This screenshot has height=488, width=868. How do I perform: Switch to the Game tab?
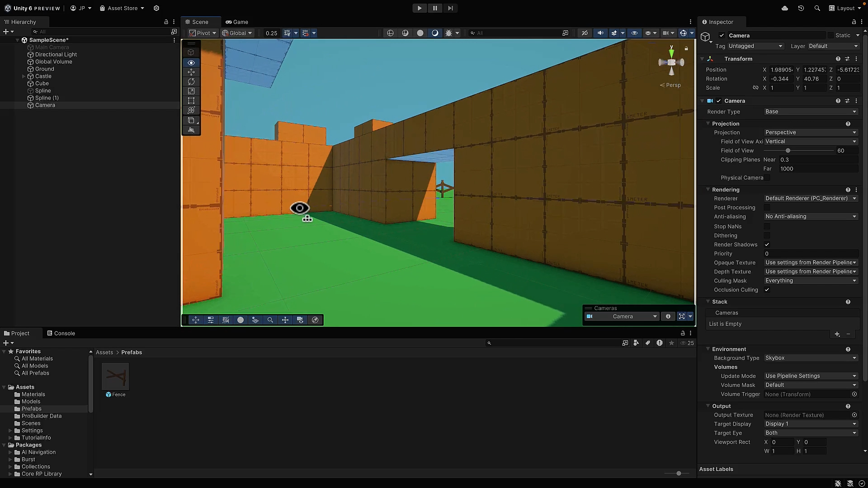pyautogui.click(x=237, y=22)
